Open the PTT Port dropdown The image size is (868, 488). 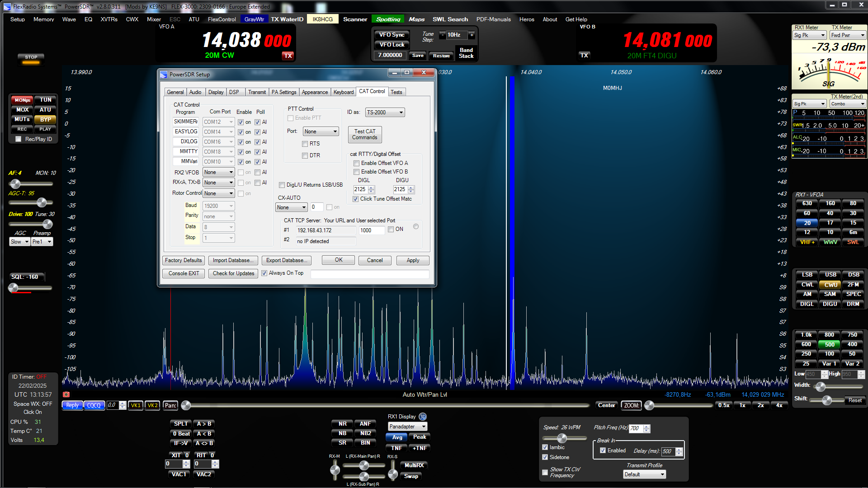click(321, 131)
